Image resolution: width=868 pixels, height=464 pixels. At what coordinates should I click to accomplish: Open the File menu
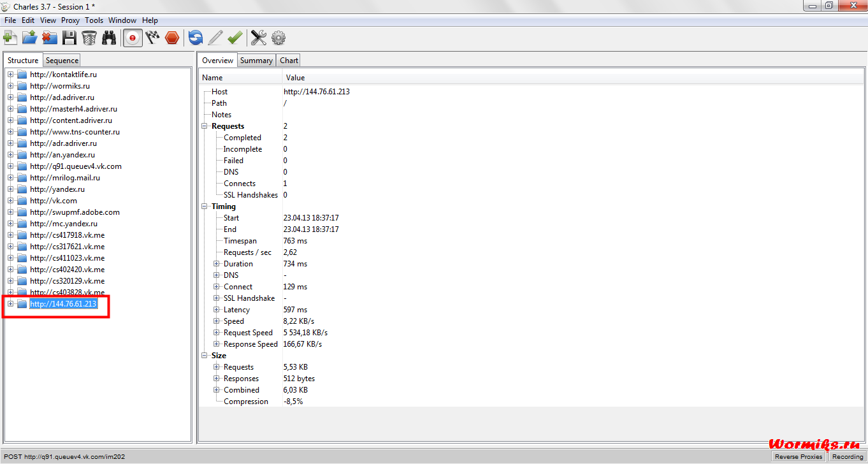(x=10, y=20)
